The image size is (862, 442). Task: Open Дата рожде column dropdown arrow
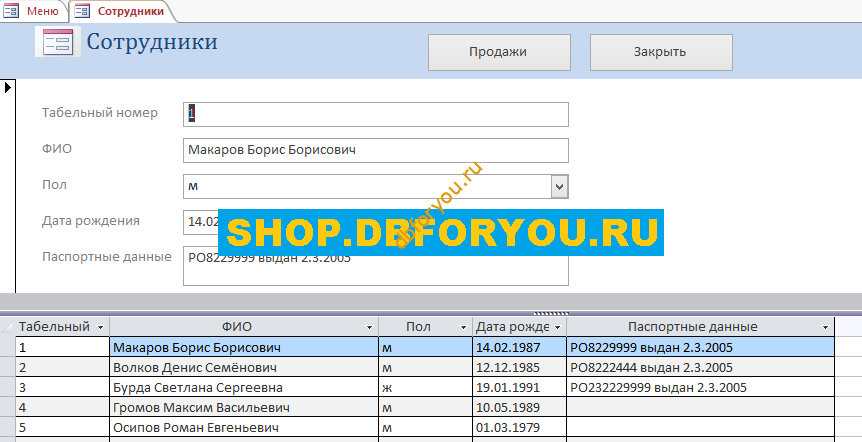[557, 327]
